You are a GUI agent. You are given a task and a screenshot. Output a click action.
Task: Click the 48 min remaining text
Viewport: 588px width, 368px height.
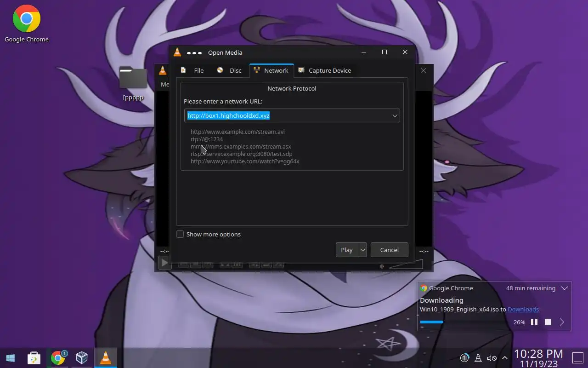tap(531, 288)
